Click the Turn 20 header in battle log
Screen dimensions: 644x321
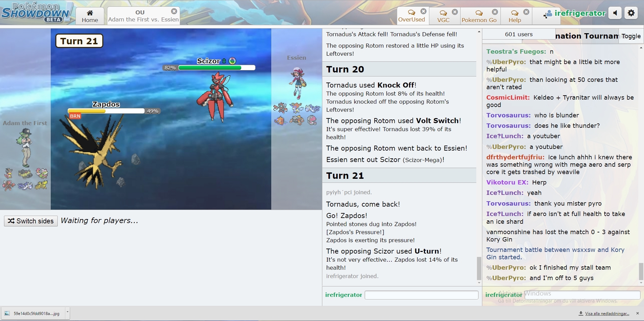click(399, 69)
